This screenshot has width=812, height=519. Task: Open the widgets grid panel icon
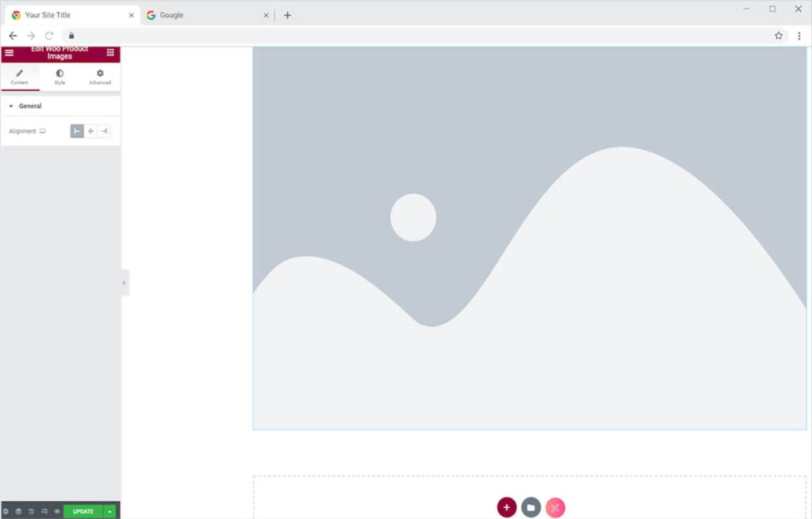110,53
